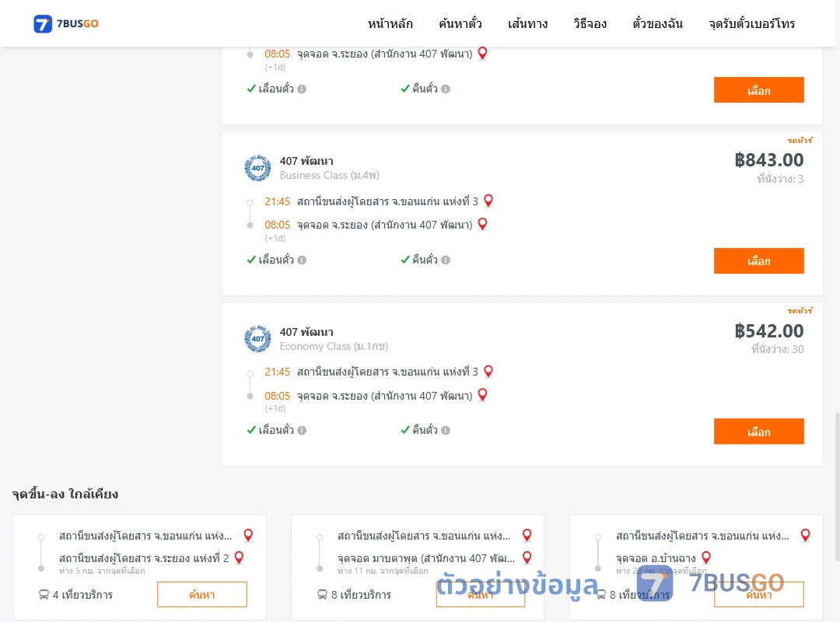Viewport: 840px width, 622px height.
Task: Click map pin beside topmost 08:05 Rayong stop
Action: [x=483, y=53]
